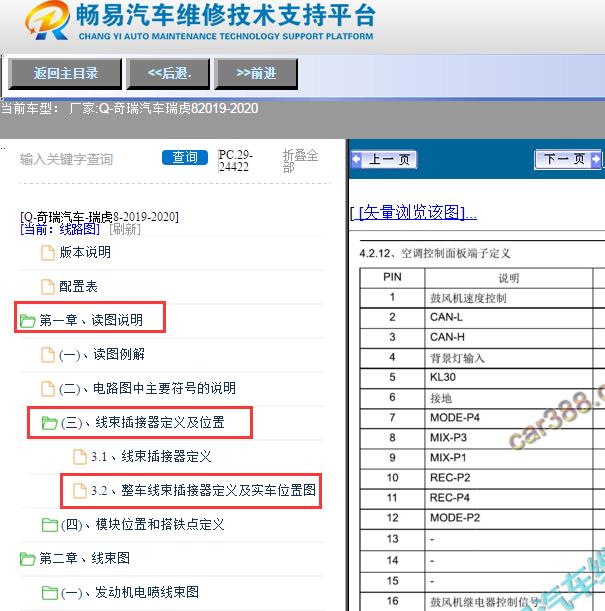Select the MODE-P2 table cell
The height and width of the screenshot is (611, 605).
[509, 518]
